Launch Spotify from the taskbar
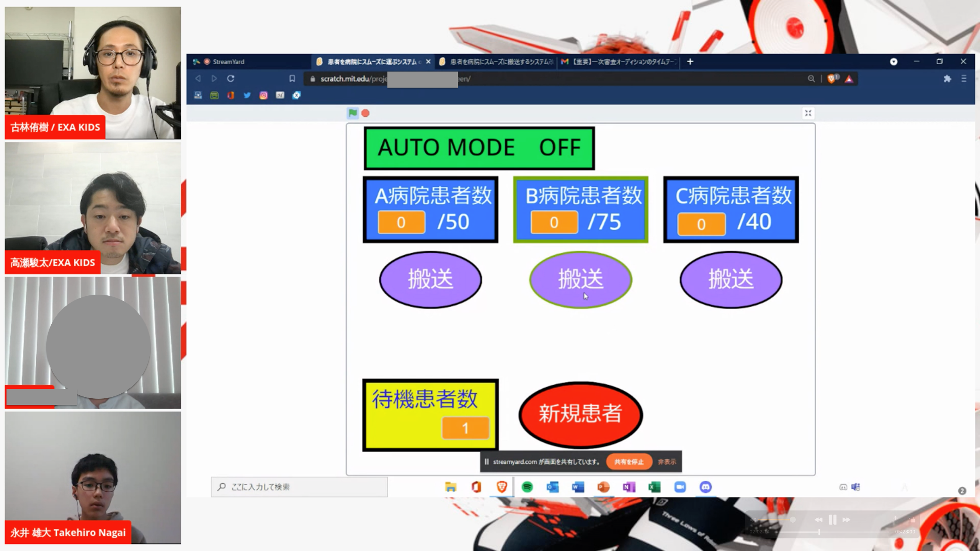 (x=527, y=487)
